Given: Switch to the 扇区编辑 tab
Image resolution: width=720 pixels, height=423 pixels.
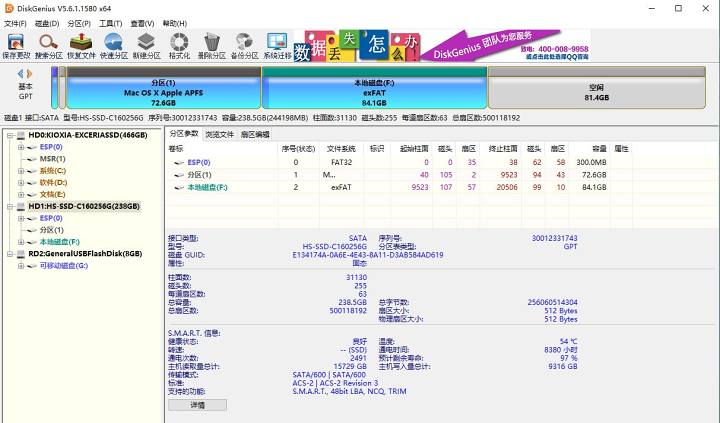Looking at the screenshot, I should pos(255,134).
